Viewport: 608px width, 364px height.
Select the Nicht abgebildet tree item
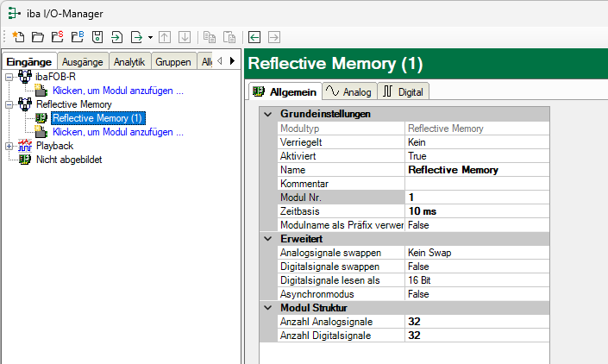[x=69, y=160]
